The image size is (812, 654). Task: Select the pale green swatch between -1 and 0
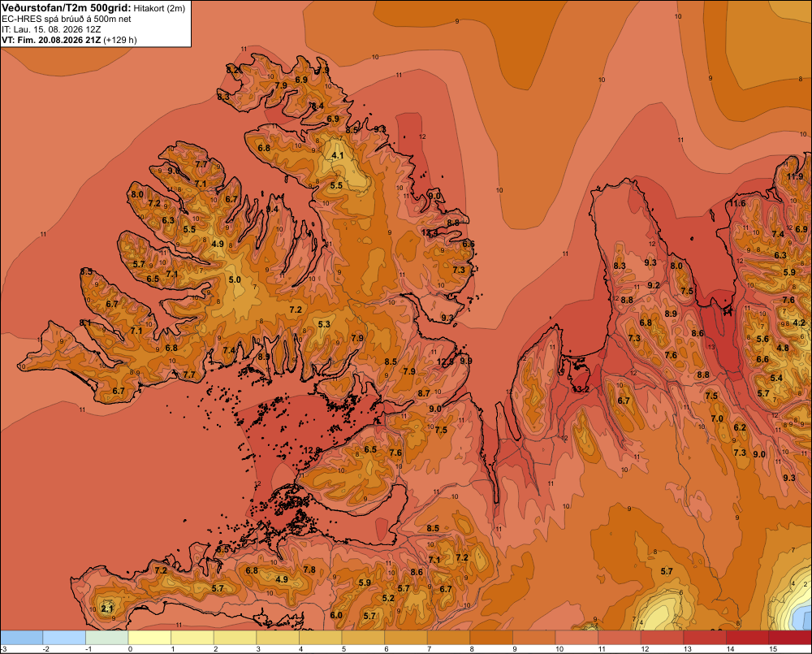coord(106,638)
